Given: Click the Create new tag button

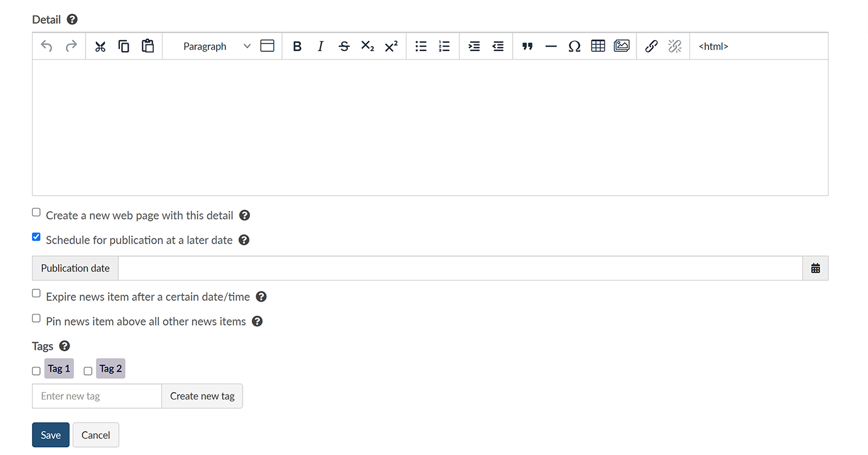Looking at the screenshot, I should tap(202, 396).
